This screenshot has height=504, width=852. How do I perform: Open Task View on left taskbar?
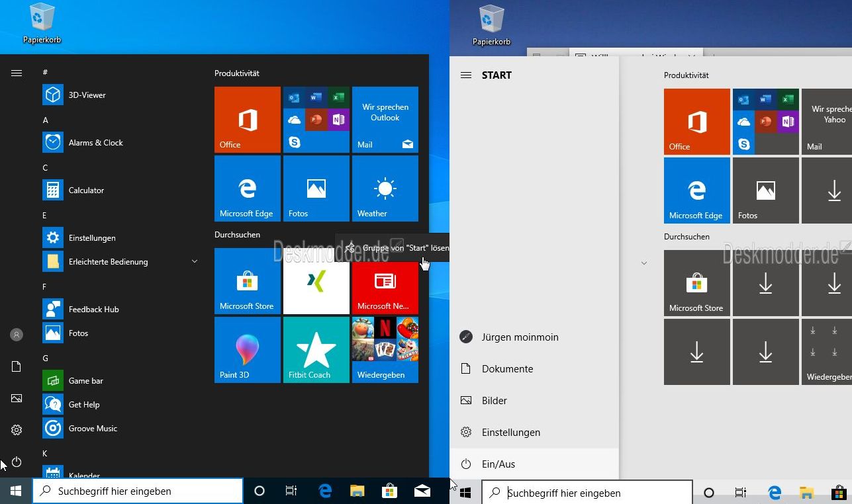pos(291,491)
